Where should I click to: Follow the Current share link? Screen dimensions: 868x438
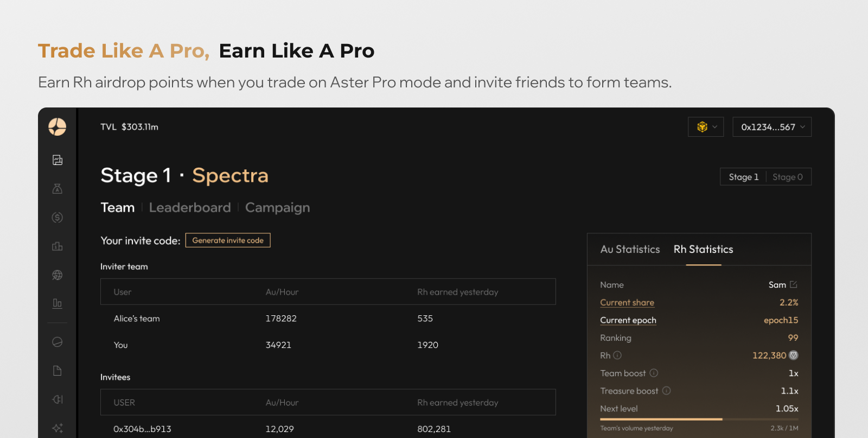(627, 302)
